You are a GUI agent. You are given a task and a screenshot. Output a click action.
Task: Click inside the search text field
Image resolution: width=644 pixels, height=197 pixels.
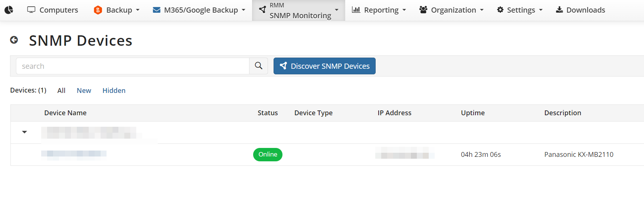133,66
